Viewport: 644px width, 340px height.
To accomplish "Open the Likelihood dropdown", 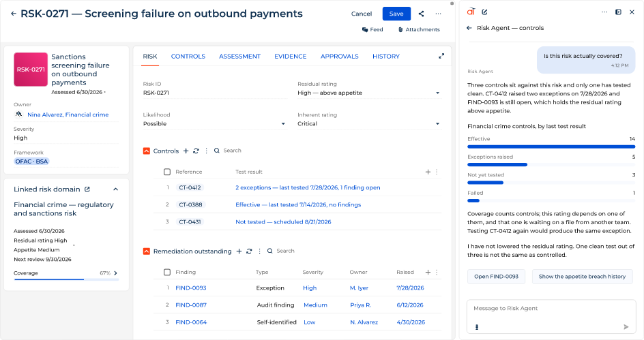I will (x=283, y=123).
